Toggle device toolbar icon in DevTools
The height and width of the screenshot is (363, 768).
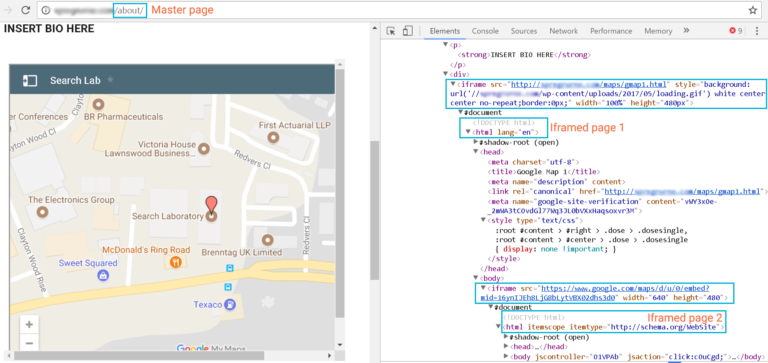[408, 31]
